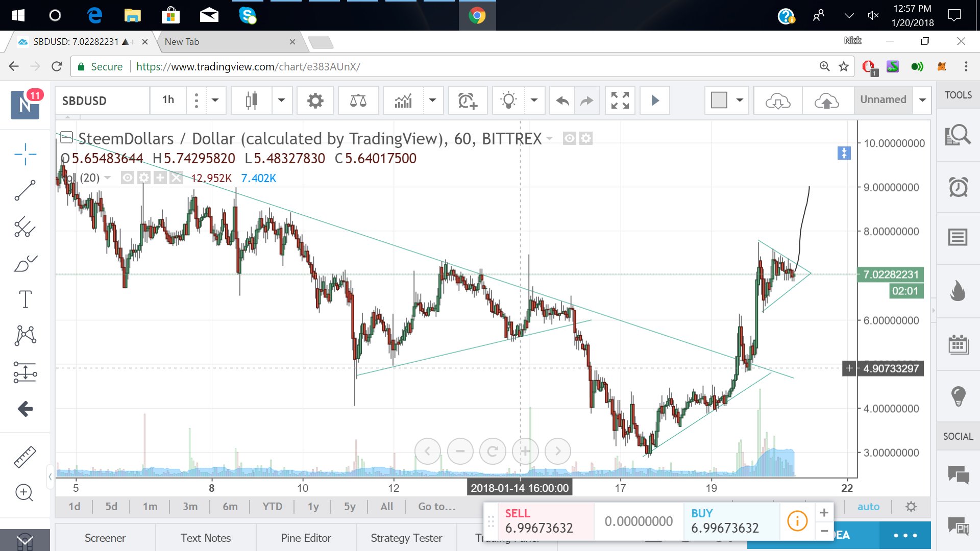This screenshot has height=551, width=980.
Task: Open File Explorer from taskbar
Action: point(133,15)
